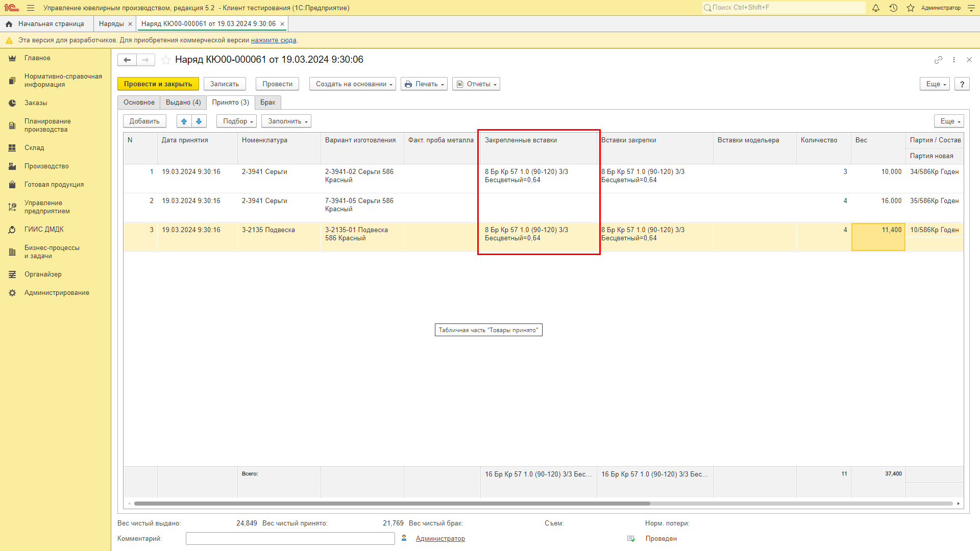
Task: Click the notifications bell icon
Action: 876,8
